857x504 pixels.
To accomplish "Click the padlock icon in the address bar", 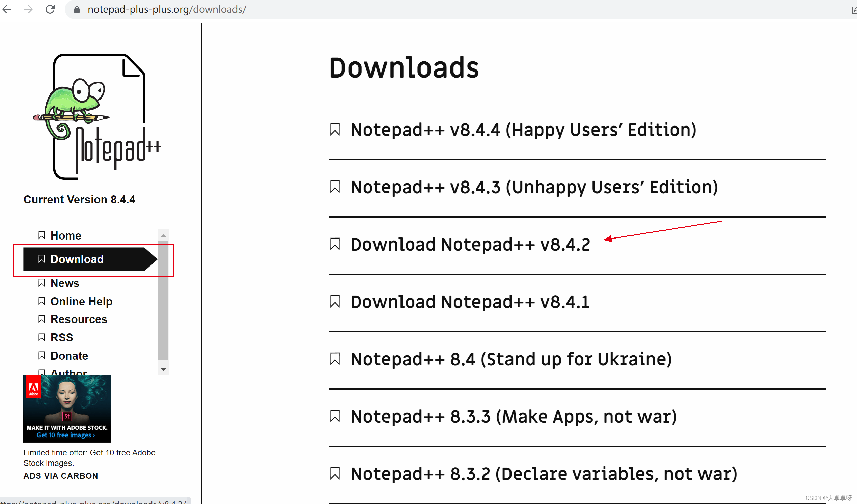I will (77, 9).
